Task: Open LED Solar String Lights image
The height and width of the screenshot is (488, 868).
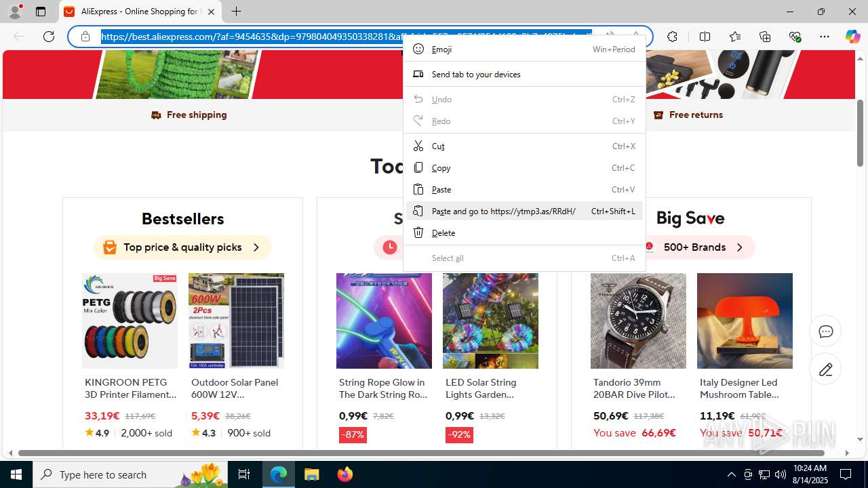Action: 490,321
